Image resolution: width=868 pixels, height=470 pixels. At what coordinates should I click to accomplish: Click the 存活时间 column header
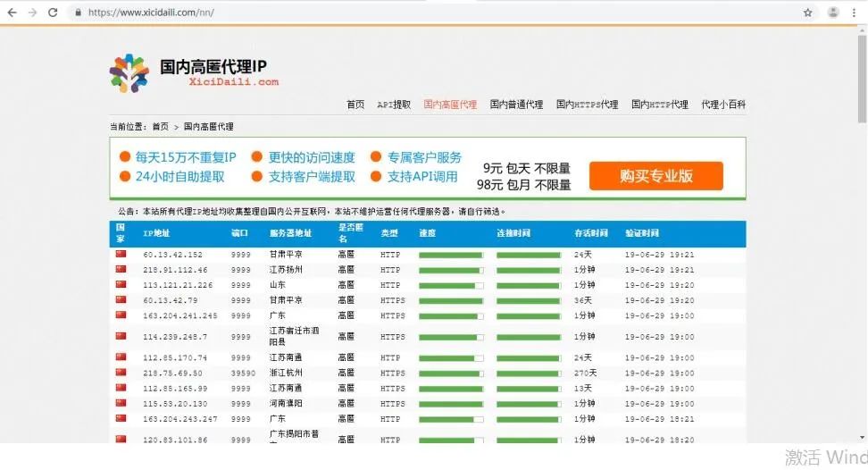click(x=591, y=233)
